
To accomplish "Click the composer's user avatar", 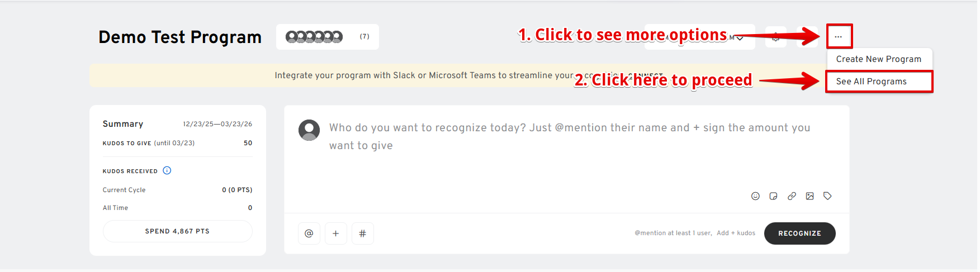I will click(x=309, y=130).
